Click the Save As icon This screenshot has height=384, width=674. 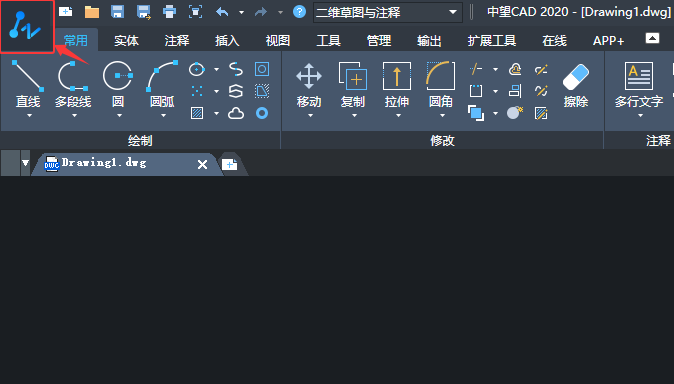click(x=144, y=12)
